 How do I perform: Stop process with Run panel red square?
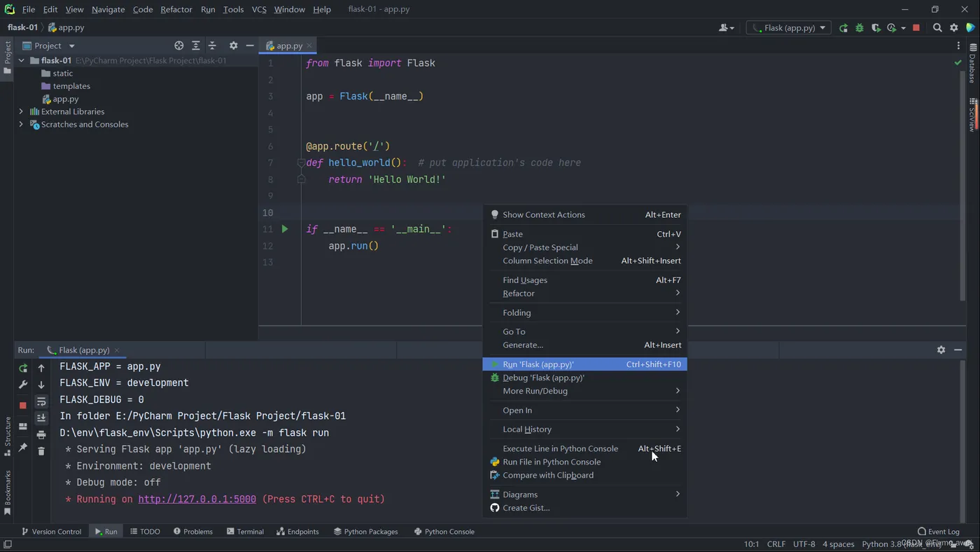[x=23, y=406]
